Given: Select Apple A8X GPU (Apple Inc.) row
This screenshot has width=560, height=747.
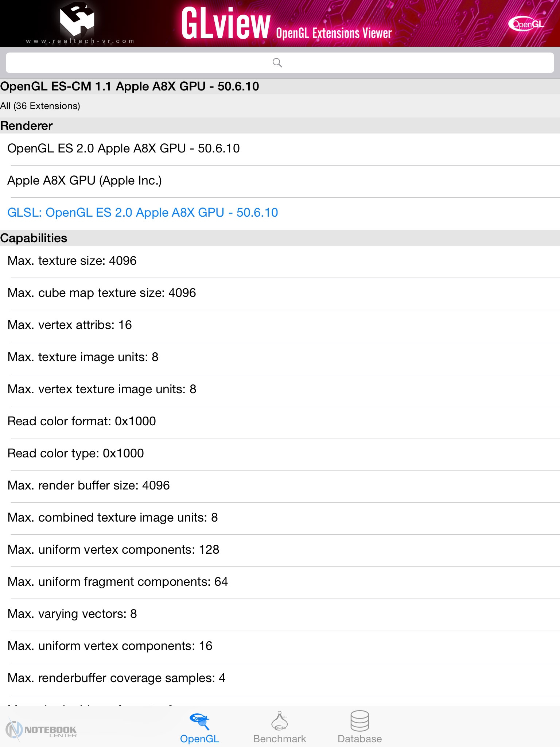Looking at the screenshot, I should (x=85, y=181).
